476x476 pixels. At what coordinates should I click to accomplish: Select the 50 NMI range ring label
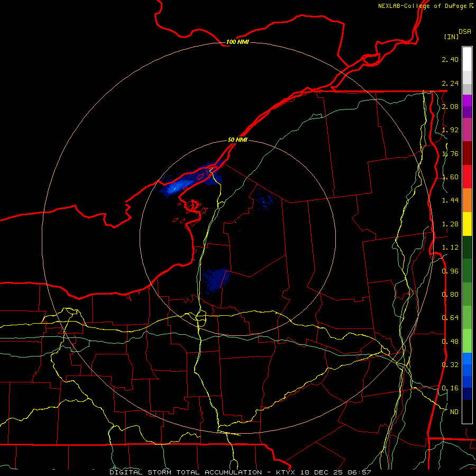tap(237, 140)
